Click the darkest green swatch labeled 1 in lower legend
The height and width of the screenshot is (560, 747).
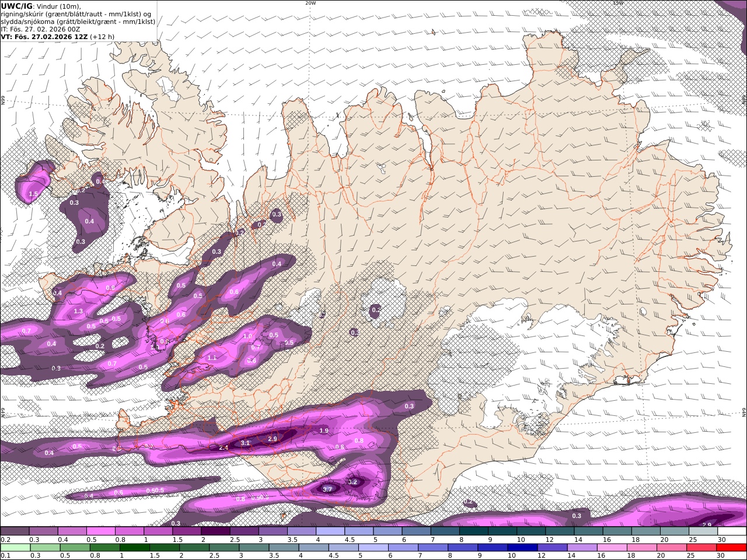(134, 548)
